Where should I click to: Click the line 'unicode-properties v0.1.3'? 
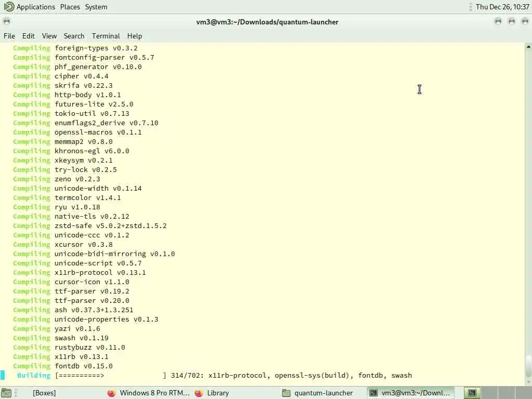click(106, 320)
